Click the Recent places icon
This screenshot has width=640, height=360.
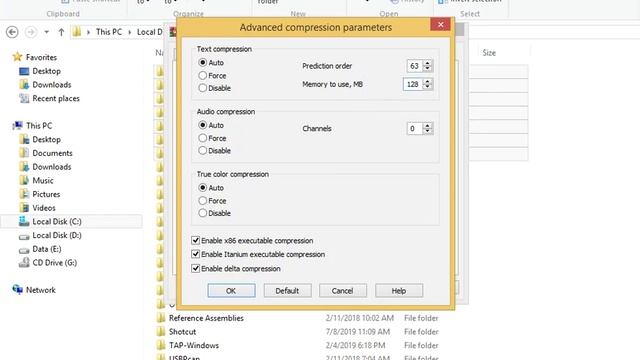tap(24, 98)
